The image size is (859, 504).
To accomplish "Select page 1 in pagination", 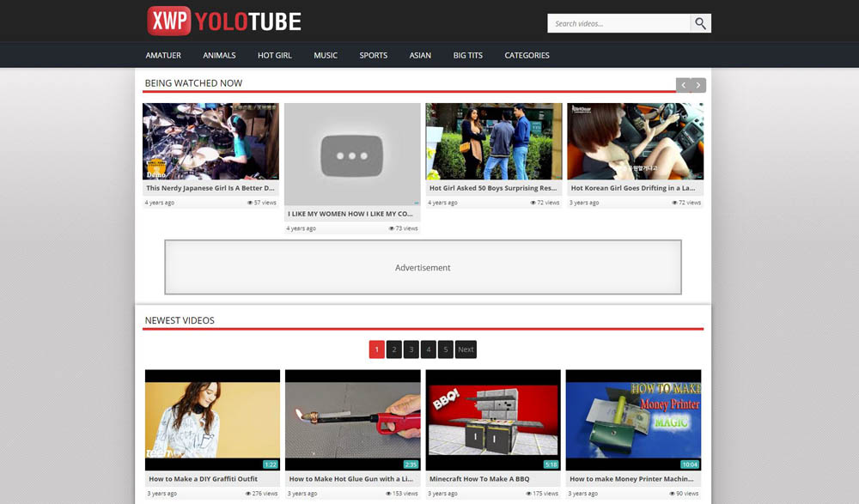I will (377, 349).
